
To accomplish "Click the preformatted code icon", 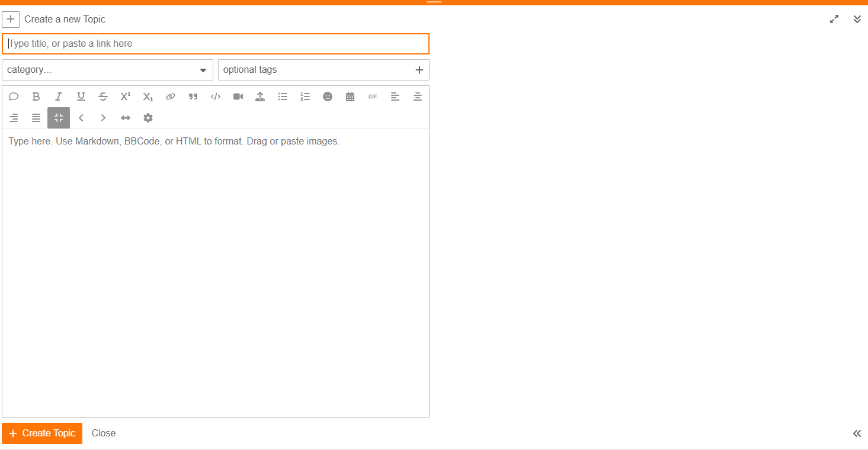I will 216,97.
